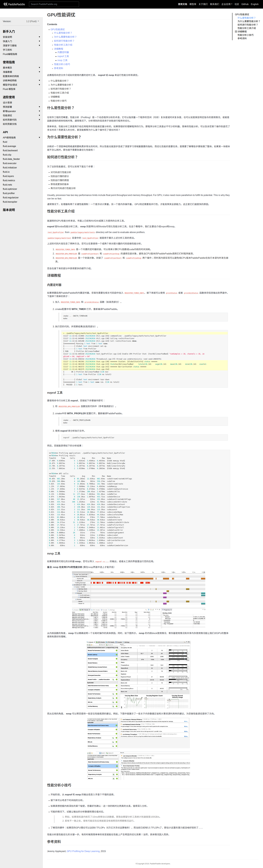Expand the 新增operator sidebar arrow
The image size is (263, 868).
(x=39, y=111)
